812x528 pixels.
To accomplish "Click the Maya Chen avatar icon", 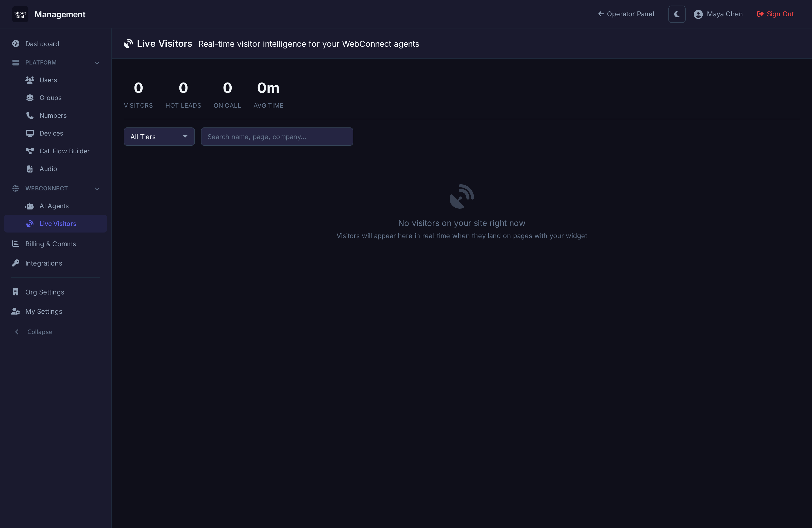I will tap(698, 14).
